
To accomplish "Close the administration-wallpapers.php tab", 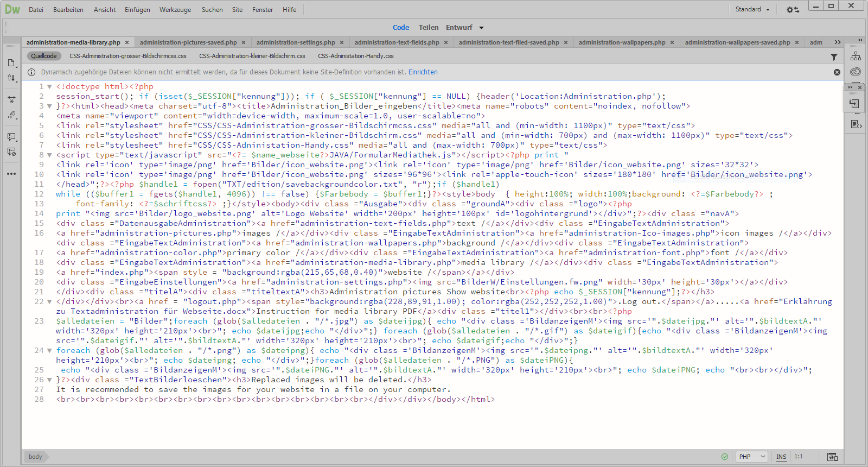I will 672,42.
